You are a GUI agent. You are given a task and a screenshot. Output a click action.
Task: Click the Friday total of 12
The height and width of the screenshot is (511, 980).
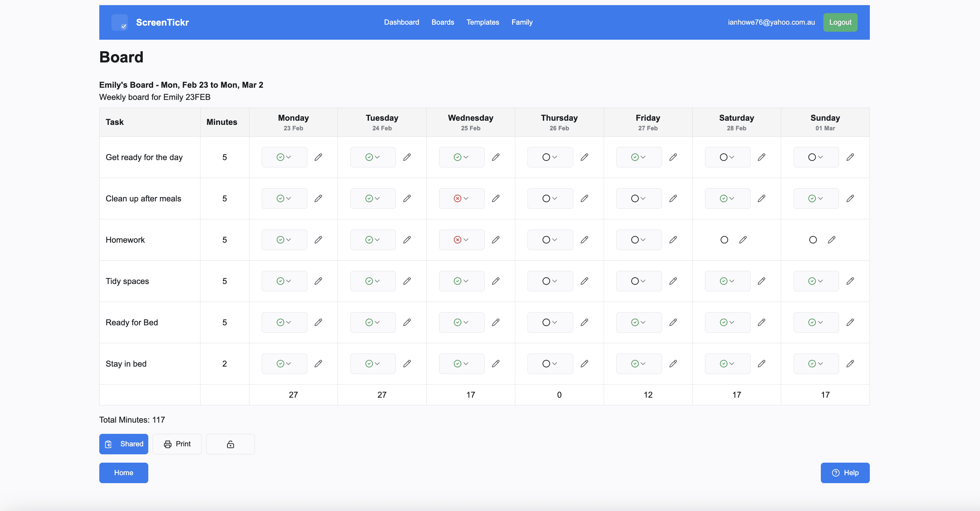(x=648, y=395)
